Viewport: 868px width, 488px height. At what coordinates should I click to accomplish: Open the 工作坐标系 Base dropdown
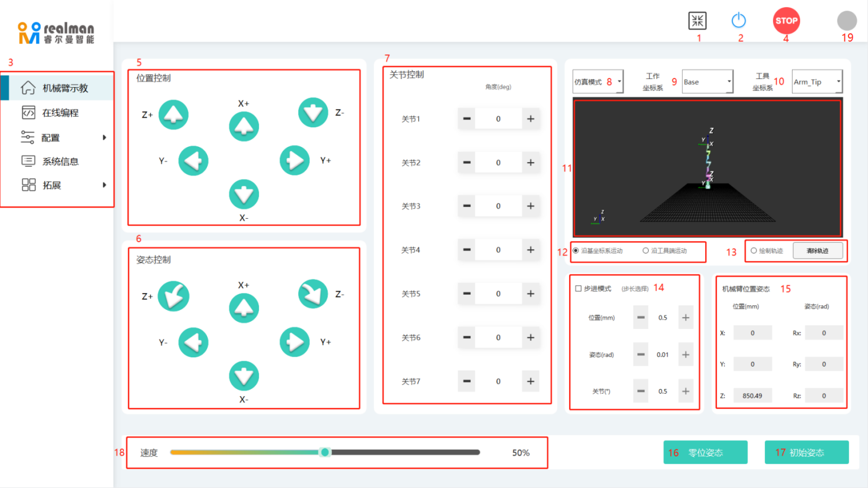click(x=708, y=82)
